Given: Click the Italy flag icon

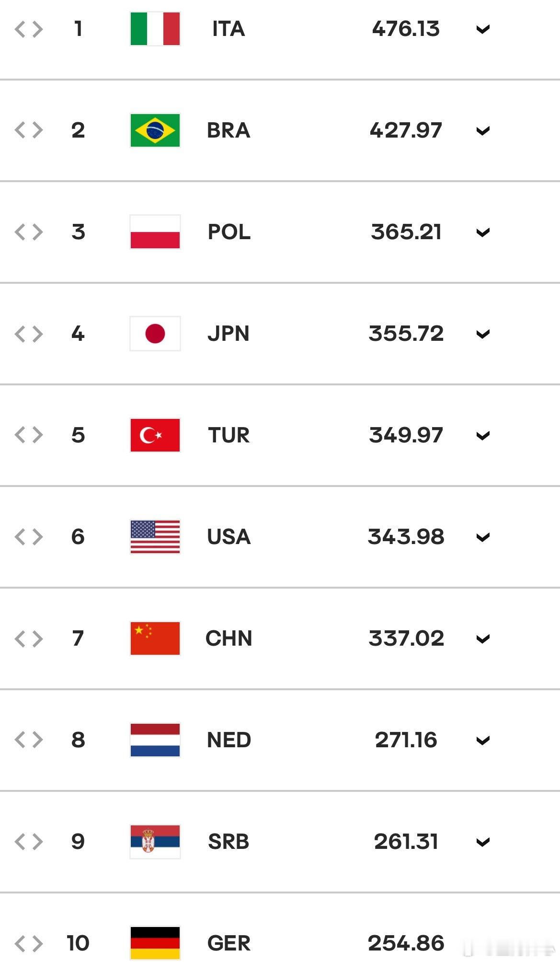Looking at the screenshot, I should pyautogui.click(x=155, y=29).
